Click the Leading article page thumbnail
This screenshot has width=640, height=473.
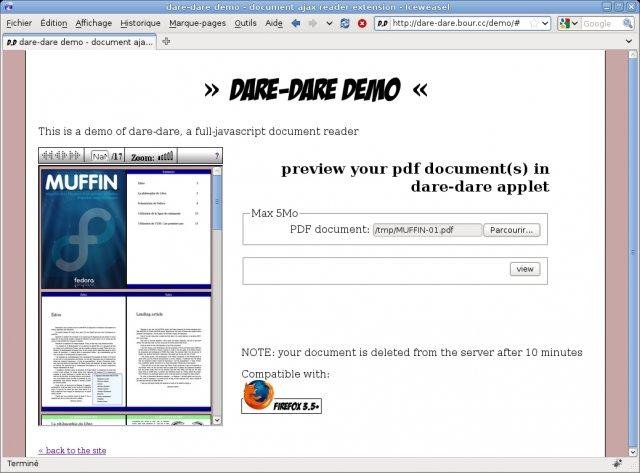(169, 351)
